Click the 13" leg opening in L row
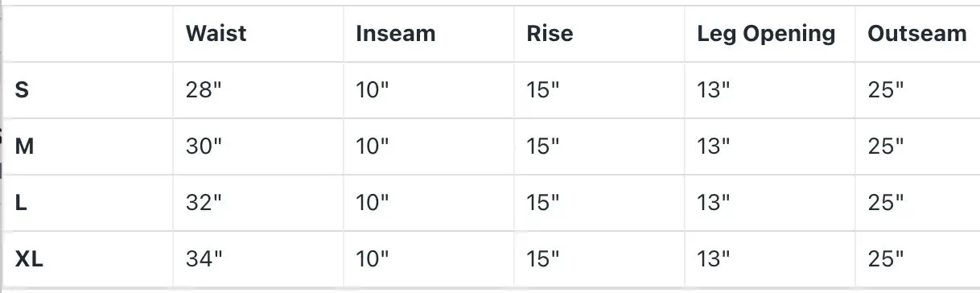Viewport: 980px width, 293px height. tap(714, 203)
